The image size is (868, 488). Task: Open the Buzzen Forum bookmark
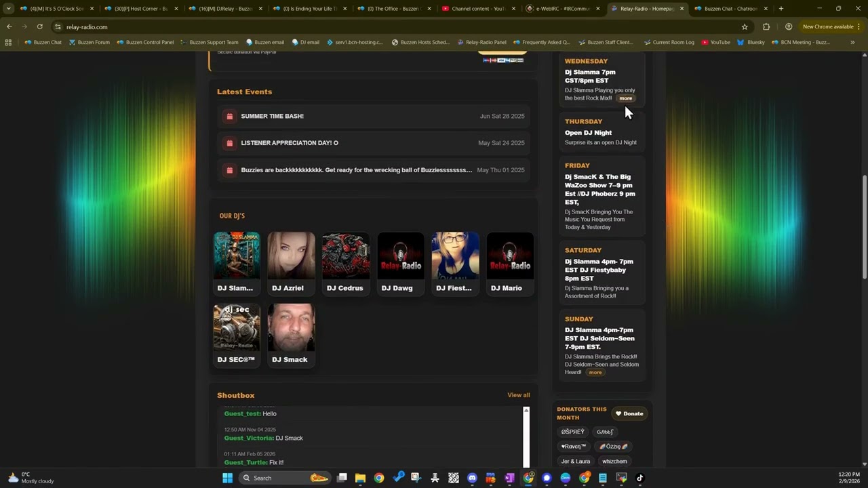coord(89,42)
